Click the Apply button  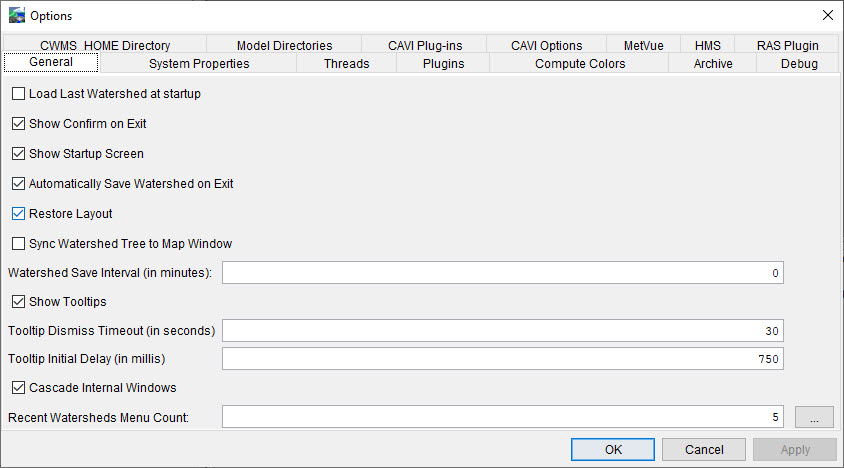(x=795, y=450)
